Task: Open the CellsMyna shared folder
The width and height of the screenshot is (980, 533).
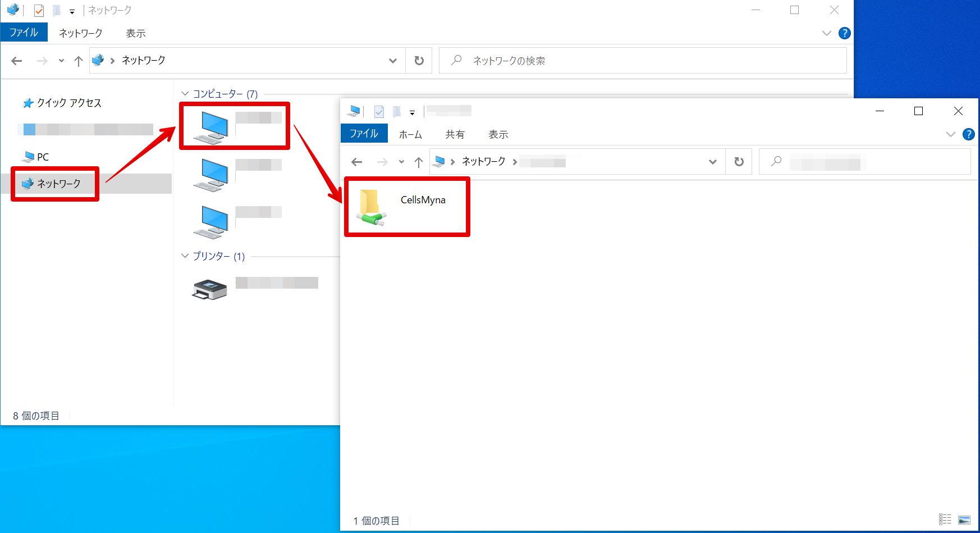Action: pyautogui.click(x=372, y=207)
